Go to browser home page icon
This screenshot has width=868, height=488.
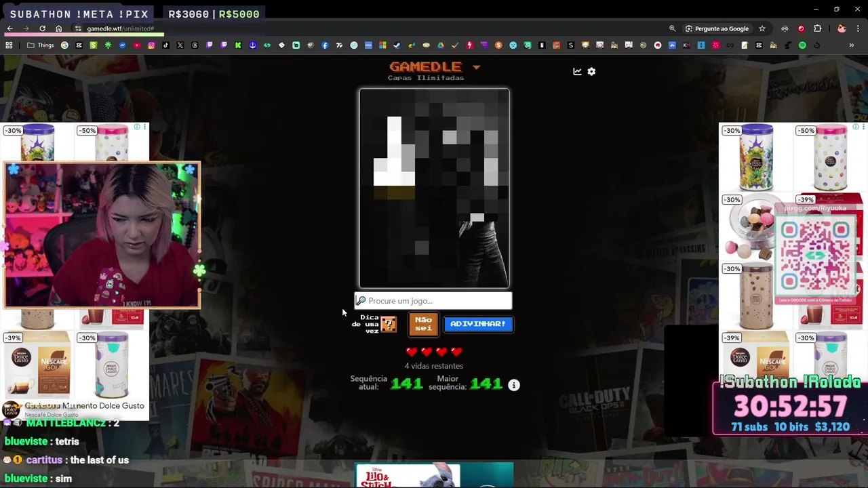58,28
